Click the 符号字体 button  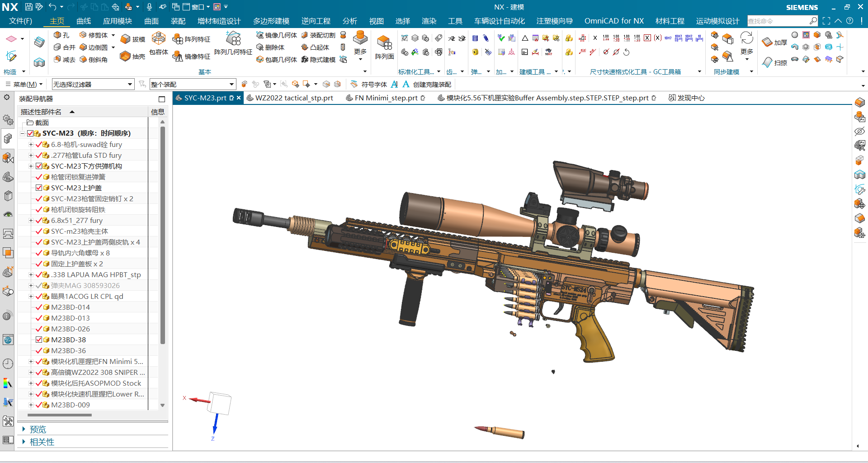pos(369,84)
